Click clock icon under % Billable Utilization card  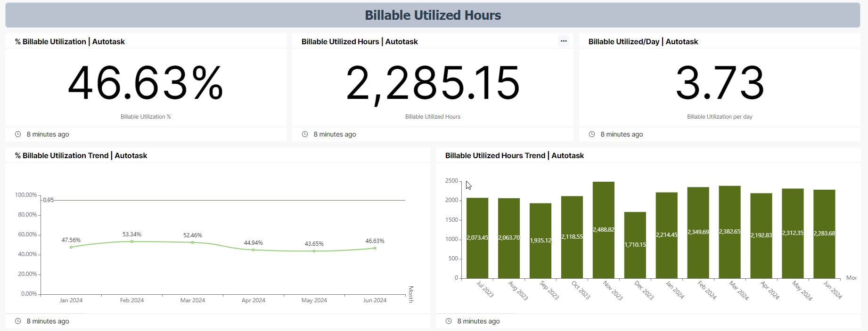tap(18, 134)
